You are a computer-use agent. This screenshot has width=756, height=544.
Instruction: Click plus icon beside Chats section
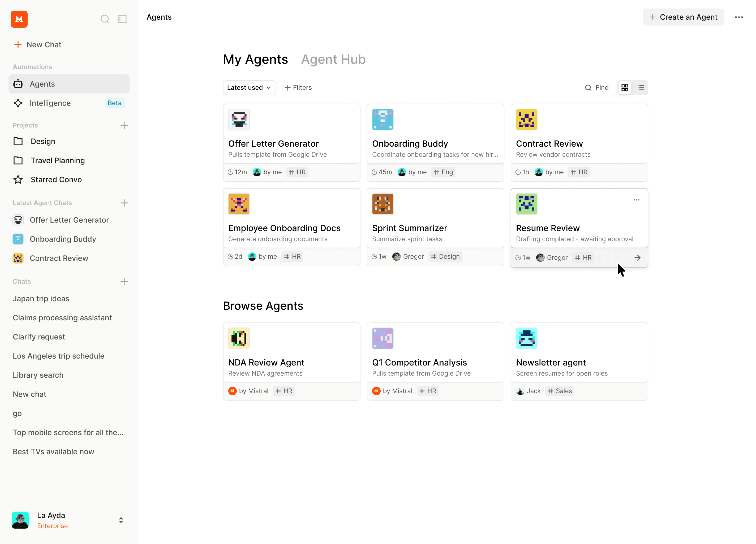(x=124, y=282)
